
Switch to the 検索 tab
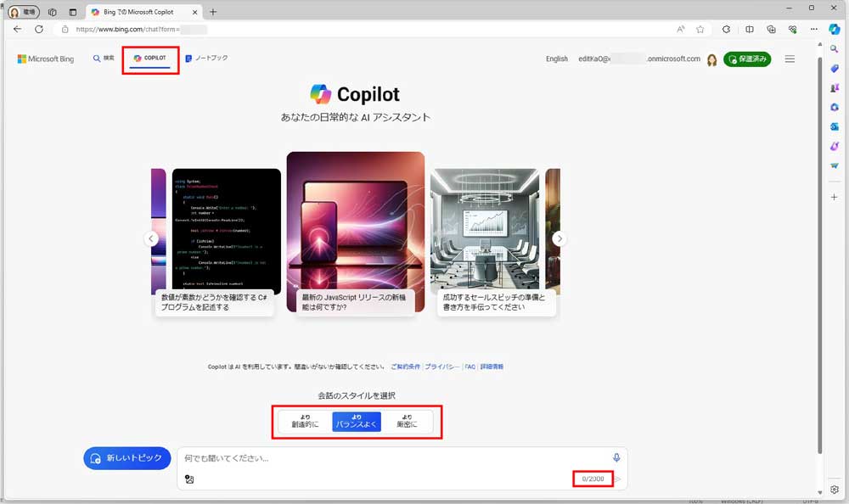point(105,59)
